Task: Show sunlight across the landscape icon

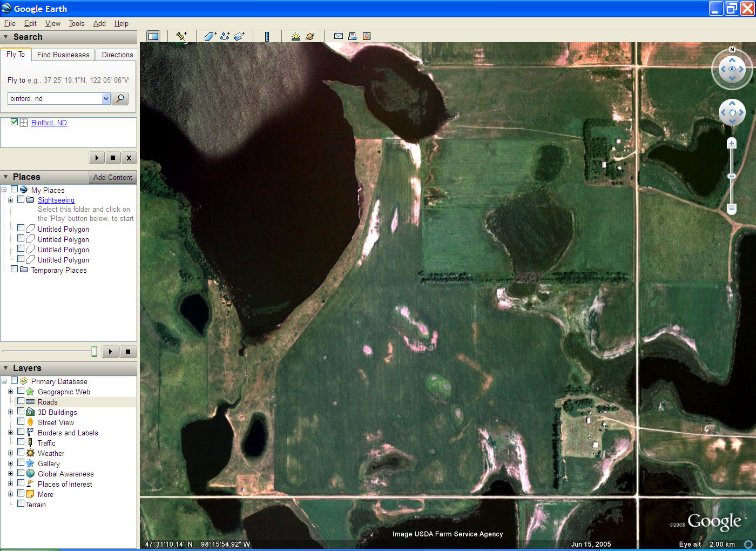Action: point(295,36)
